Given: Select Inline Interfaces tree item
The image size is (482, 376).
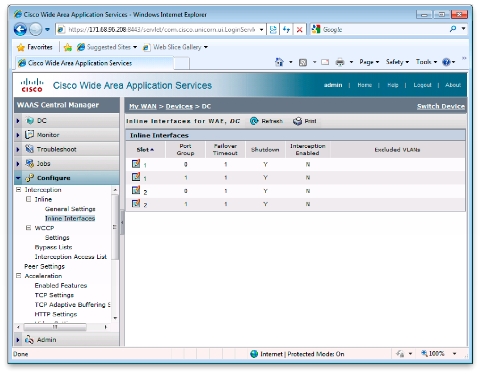Looking at the screenshot, I should [x=70, y=219].
